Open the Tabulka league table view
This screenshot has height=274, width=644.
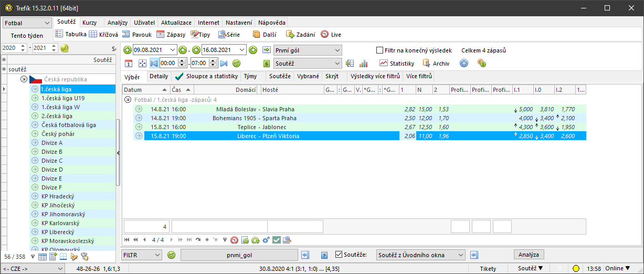click(x=71, y=34)
